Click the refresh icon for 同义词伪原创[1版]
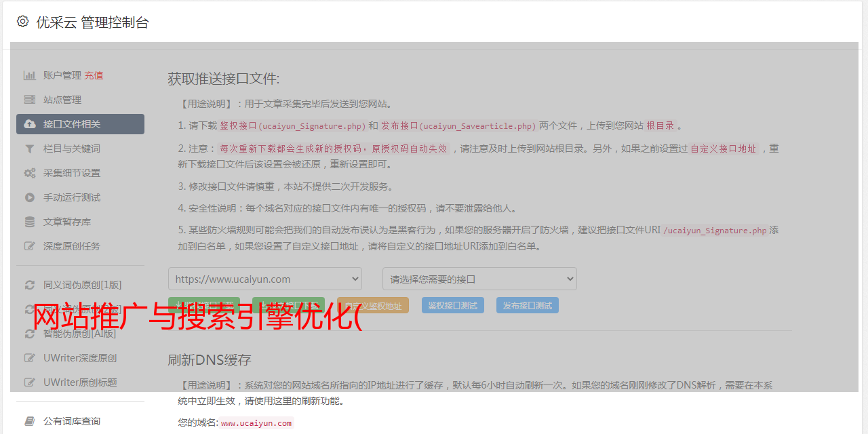The width and height of the screenshot is (868, 434). pos(30,285)
